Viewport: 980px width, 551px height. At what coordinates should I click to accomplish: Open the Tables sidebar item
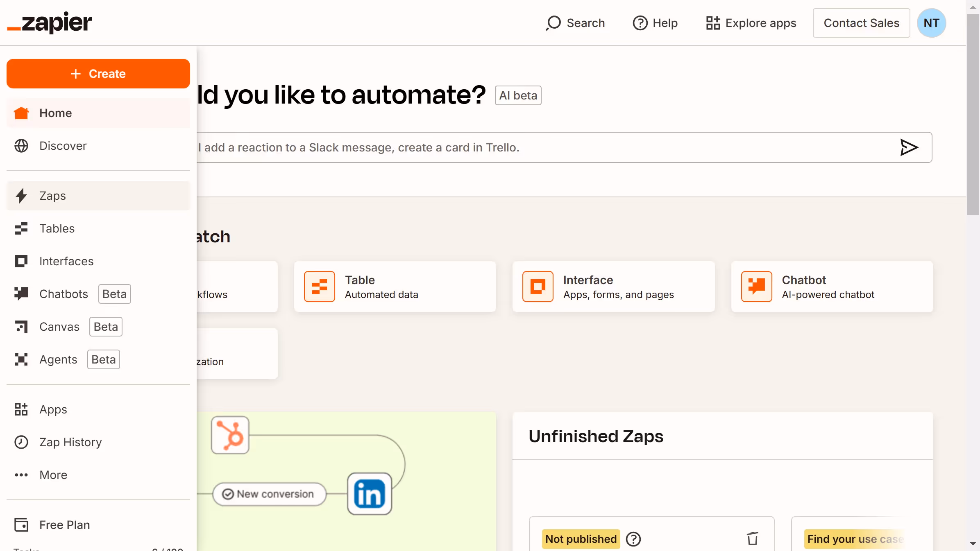coord(57,228)
